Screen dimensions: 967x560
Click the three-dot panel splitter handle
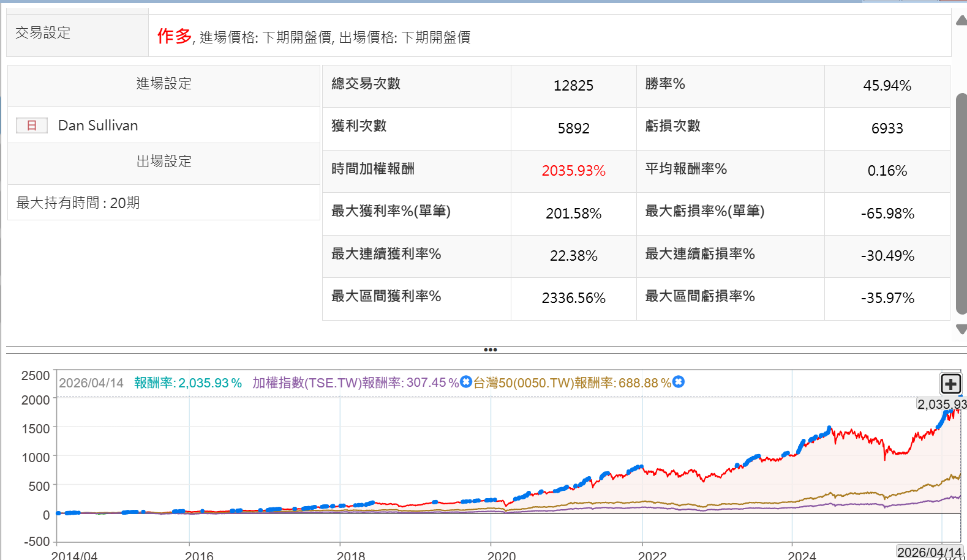(x=490, y=350)
